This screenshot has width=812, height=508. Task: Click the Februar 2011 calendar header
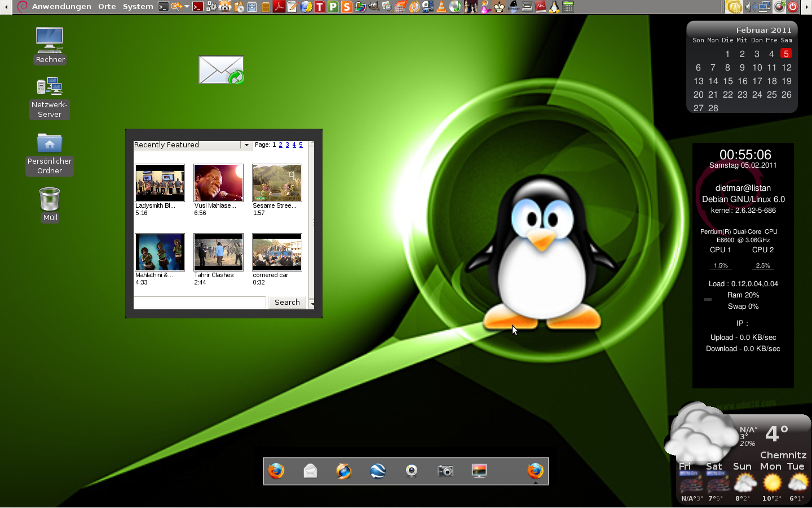click(764, 30)
